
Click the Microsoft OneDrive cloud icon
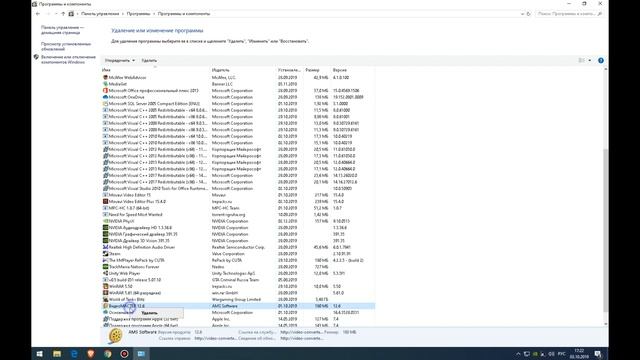tap(105, 97)
